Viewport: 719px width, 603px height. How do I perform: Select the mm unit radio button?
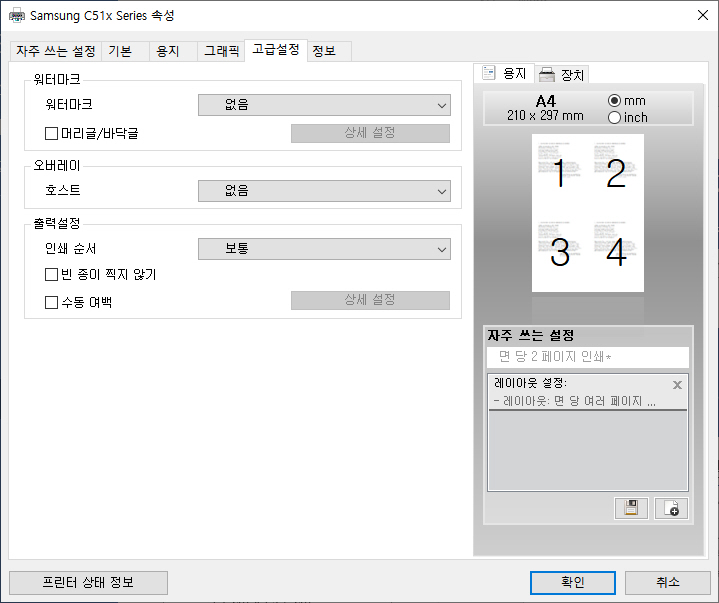pyautogui.click(x=614, y=100)
